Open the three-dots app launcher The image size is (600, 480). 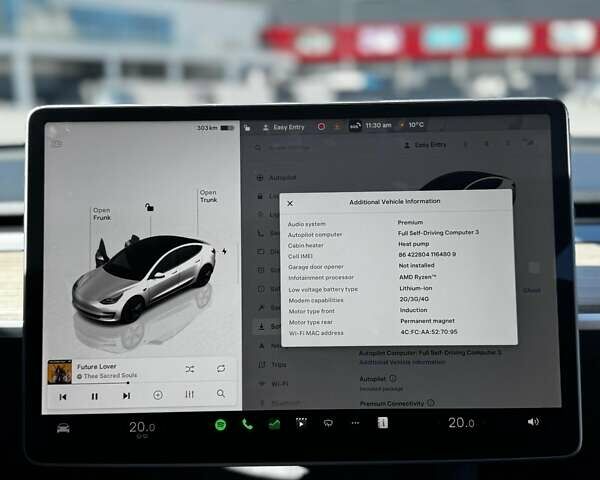[x=355, y=423]
